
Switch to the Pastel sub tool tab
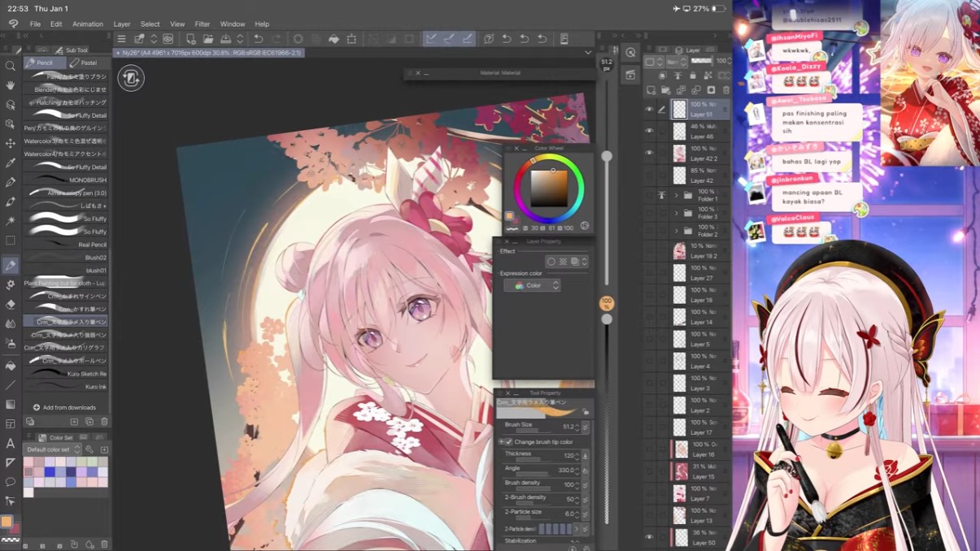pyautogui.click(x=85, y=63)
